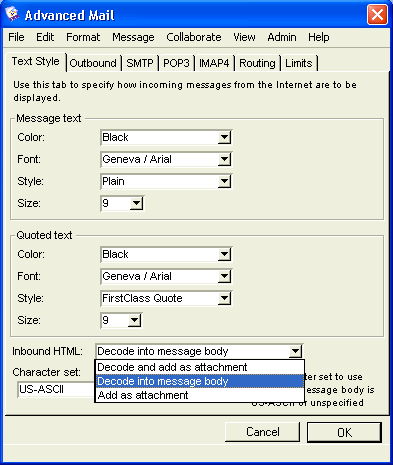Screen dimensions: 393x465
Task: Open the Admin menu
Action: pos(282,37)
